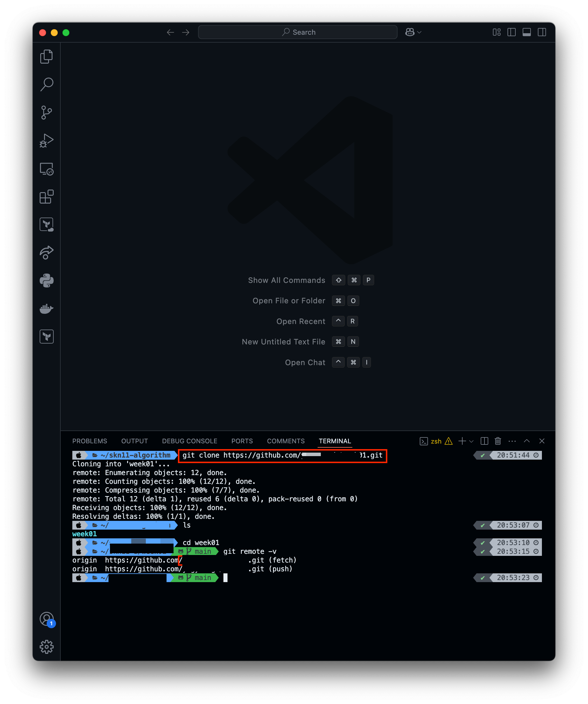Toggle the secondary side bar
Image resolution: width=588 pixels, height=704 pixels.
(541, 32)
